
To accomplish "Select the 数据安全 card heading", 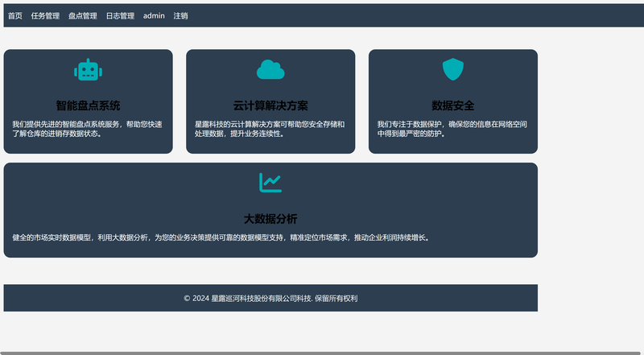I will 453,105.
